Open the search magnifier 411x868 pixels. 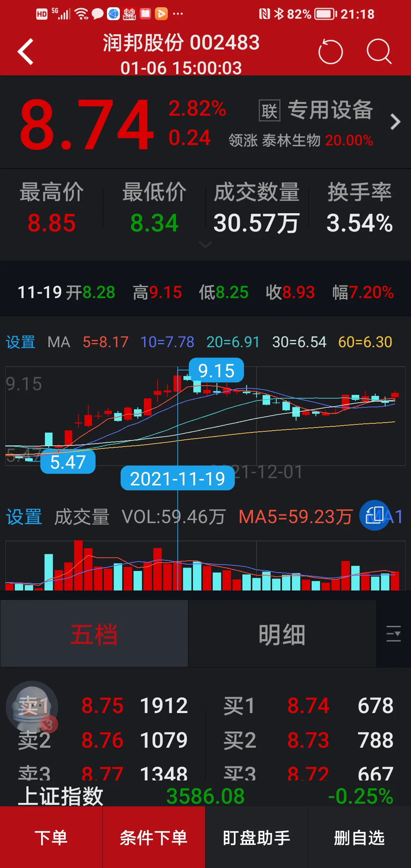(x=379, y=51)
